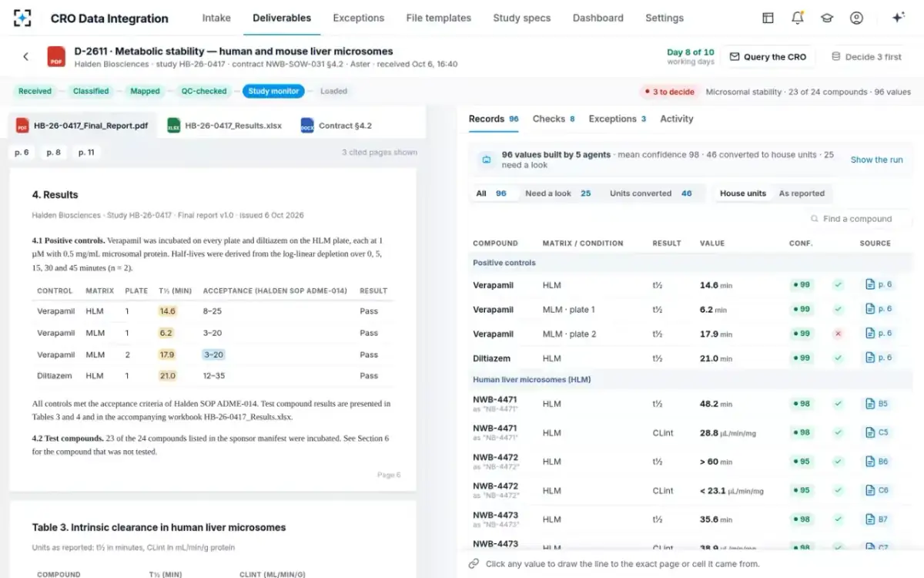
Task: Open source cell B6
Action: (x=877, y=462)
